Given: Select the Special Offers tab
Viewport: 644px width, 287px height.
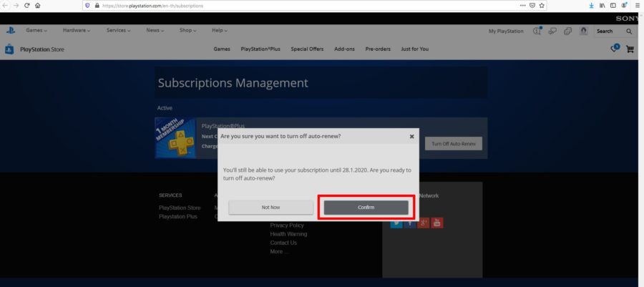Looking at the screenshot, I should pyautogui.click(x=307, y=49).
